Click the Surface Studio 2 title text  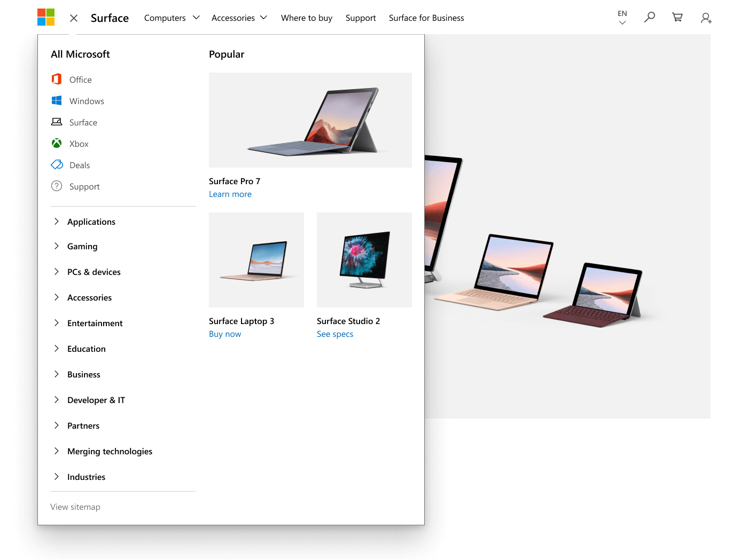[348, 321]
